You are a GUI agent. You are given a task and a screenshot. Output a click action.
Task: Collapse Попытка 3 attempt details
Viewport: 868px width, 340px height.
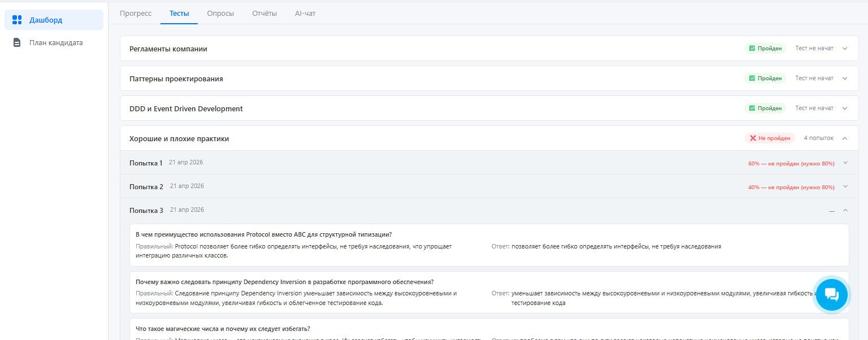pyautogui.click(x=845, y=211)
